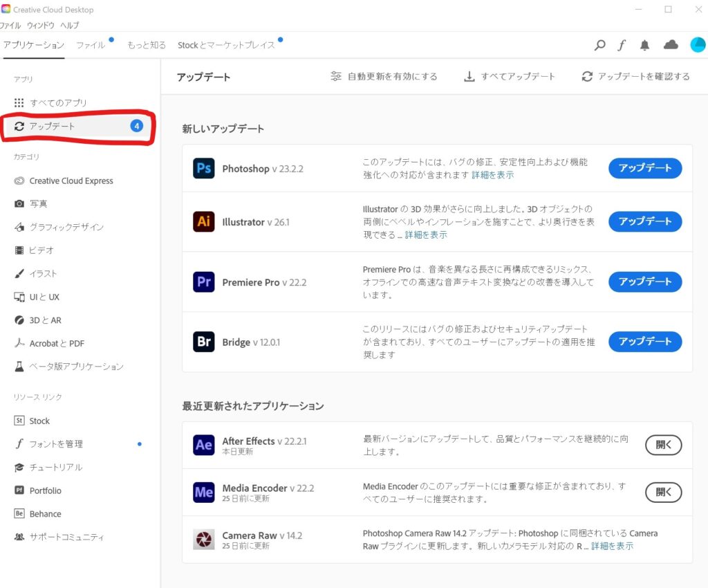Open cloud sync status icon

click(x=671, y=44)
